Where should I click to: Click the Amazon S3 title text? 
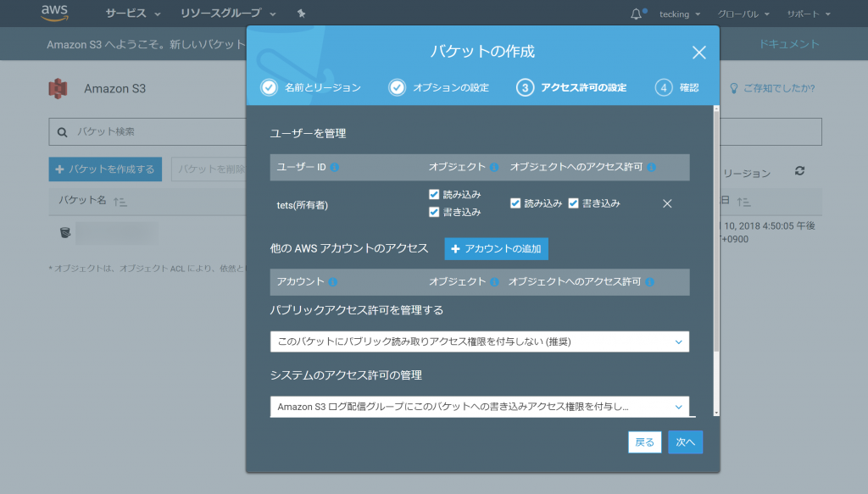(115, 88)
